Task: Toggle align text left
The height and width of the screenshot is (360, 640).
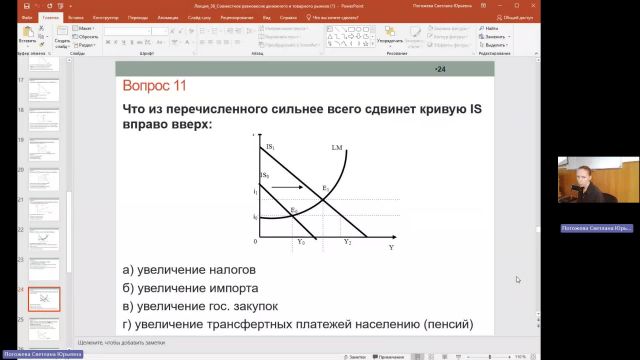Action: (202, 42)
